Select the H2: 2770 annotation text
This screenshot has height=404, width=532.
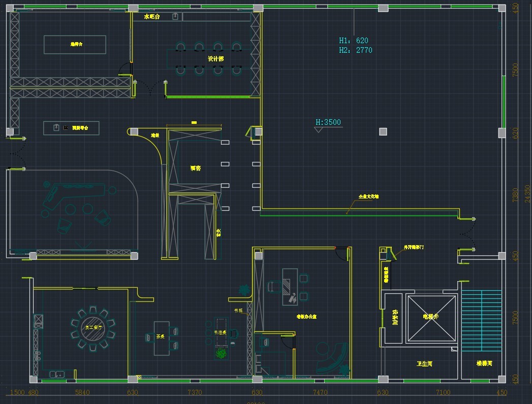(356, 50)
